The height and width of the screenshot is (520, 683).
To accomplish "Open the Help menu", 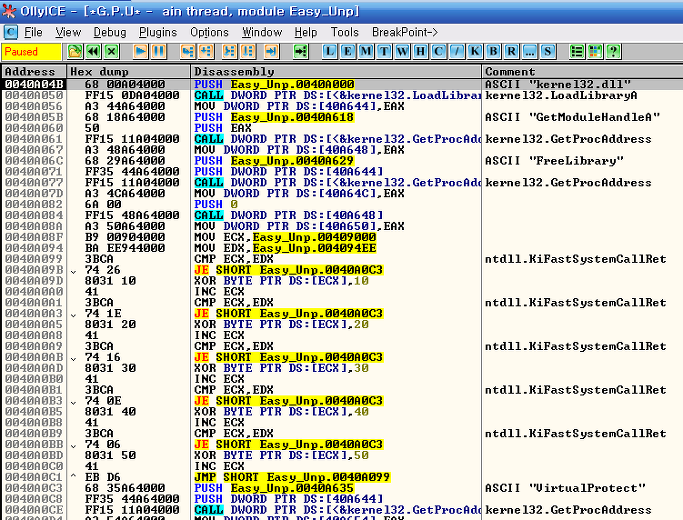I will [305, 32].
